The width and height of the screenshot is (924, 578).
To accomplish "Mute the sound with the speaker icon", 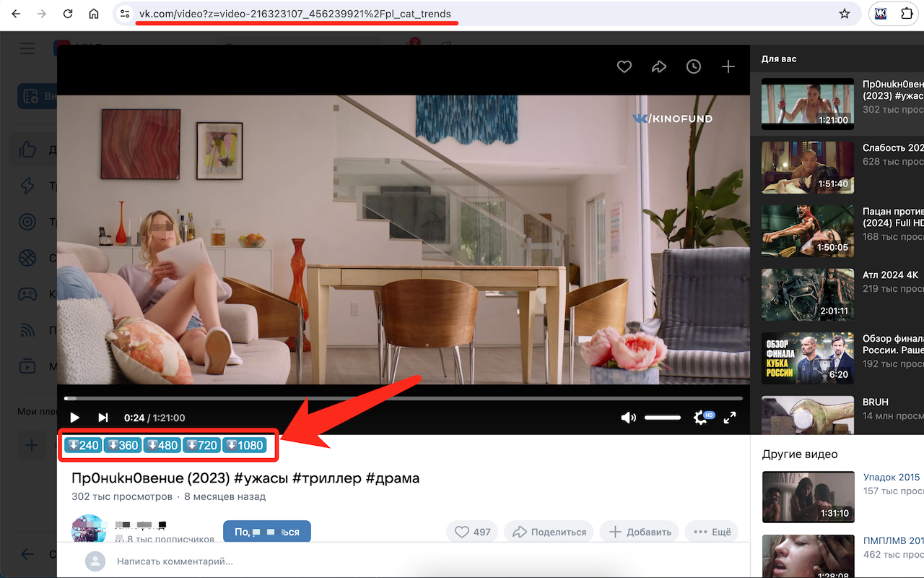I will coord(629,418).
